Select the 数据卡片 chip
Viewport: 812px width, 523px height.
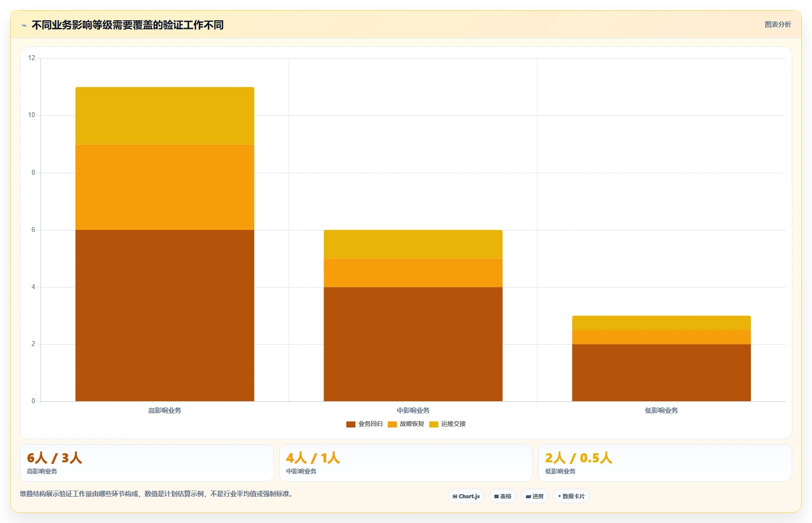click(571, 496)
